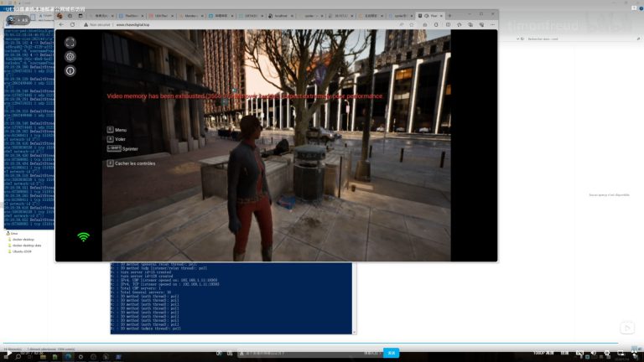Change the 1080P video quality setting
Screen dimensions: 644x362
543,353
